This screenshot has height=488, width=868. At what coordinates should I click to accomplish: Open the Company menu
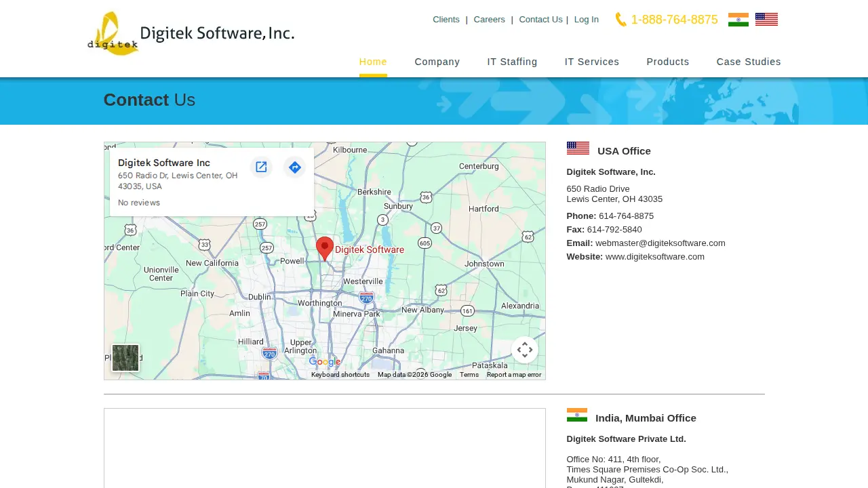coord(437,62)
